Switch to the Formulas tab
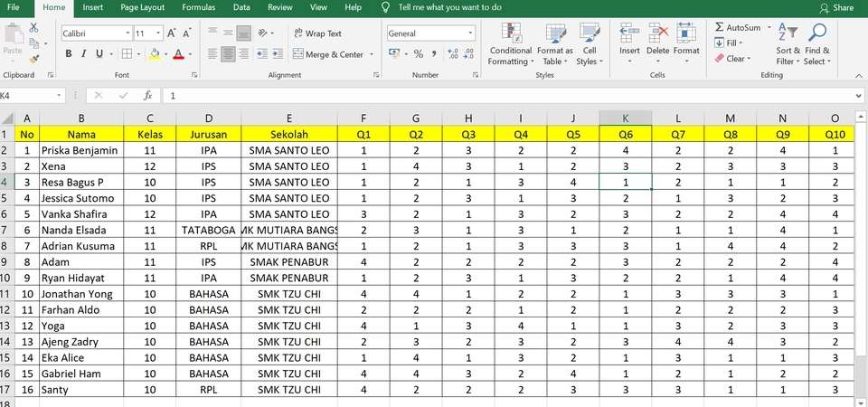The height and width of the screenshot is (407, 868). (198, 7)
